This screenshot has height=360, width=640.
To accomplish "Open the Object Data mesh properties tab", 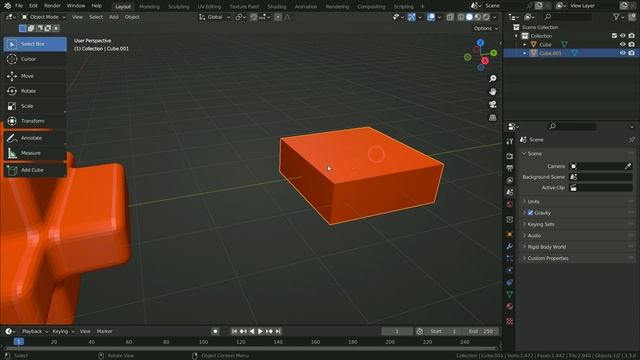I will [509, 294].
